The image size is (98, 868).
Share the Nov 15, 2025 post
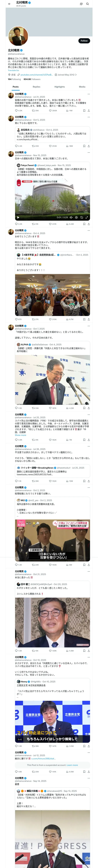click(89, 224)
